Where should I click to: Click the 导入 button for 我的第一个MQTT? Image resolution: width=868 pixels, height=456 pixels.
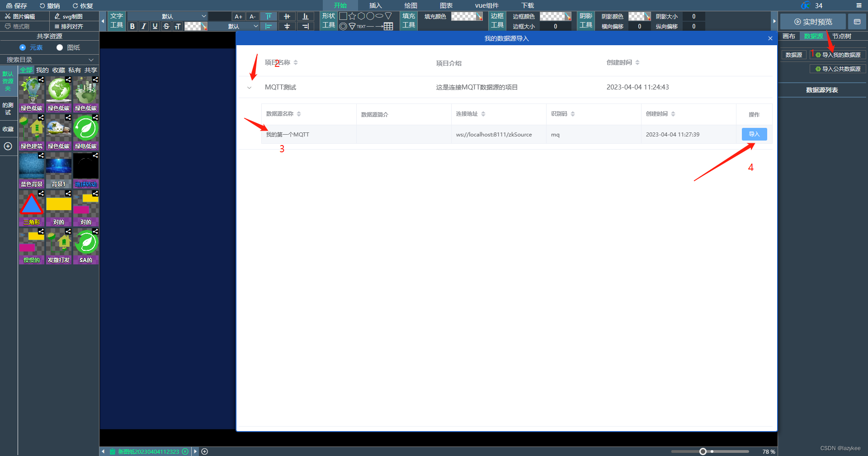pos(754,134)
